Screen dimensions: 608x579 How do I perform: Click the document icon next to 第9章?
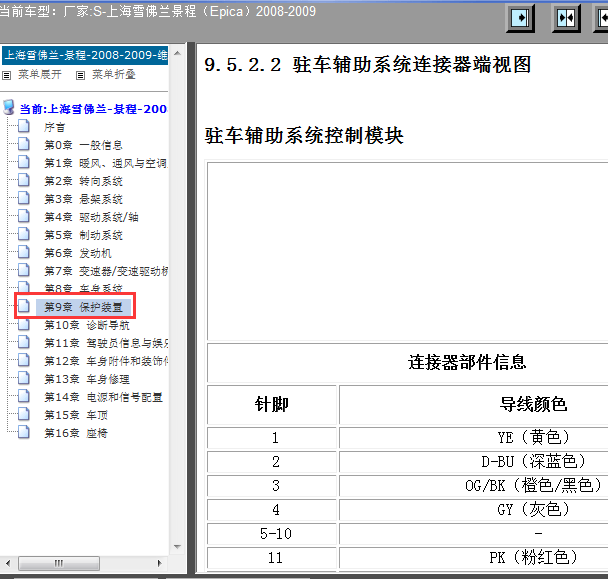click(x=24, y=306)
